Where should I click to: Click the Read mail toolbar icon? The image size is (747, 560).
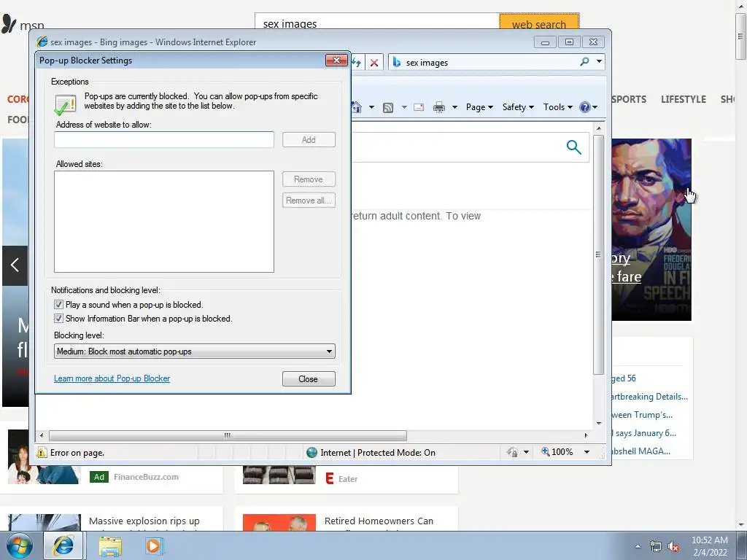[x=419, y=107]
